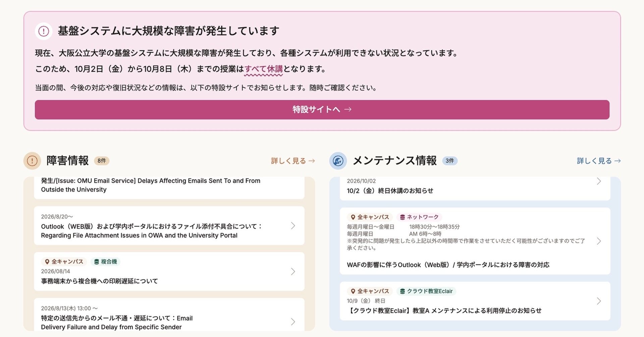Click the date 2026/8/20～

click(57, 217)
